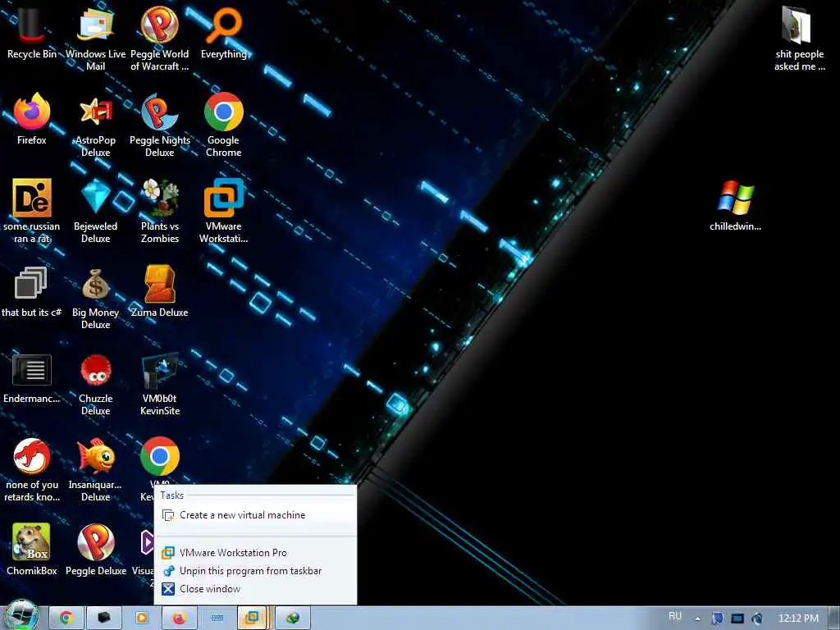Select the 'some russian ran a rat' icon
Viewport: 840px width, 630px height.
32,211
